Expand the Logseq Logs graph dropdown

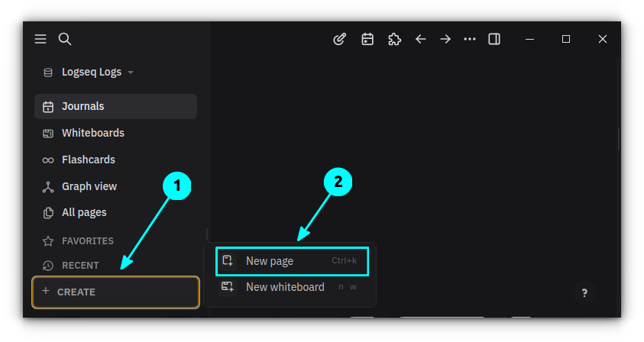pyautogui.click(x=88, y=73)
